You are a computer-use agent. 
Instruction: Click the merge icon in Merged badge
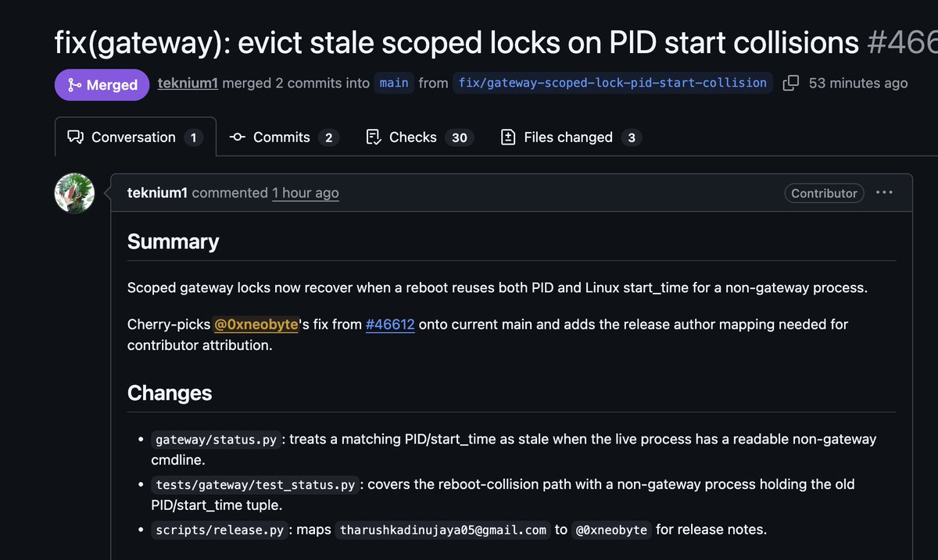[x=75, y=85]
